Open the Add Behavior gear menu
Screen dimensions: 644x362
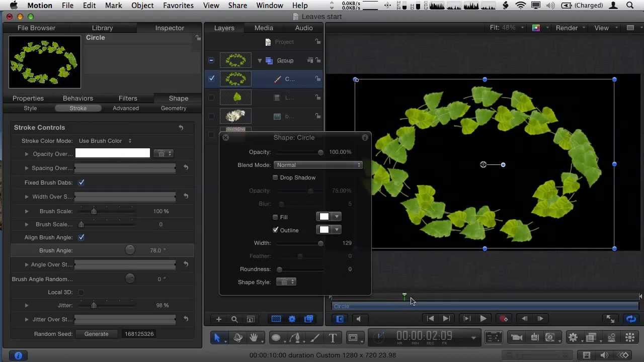pyautogui.click(x=573, y=338)
